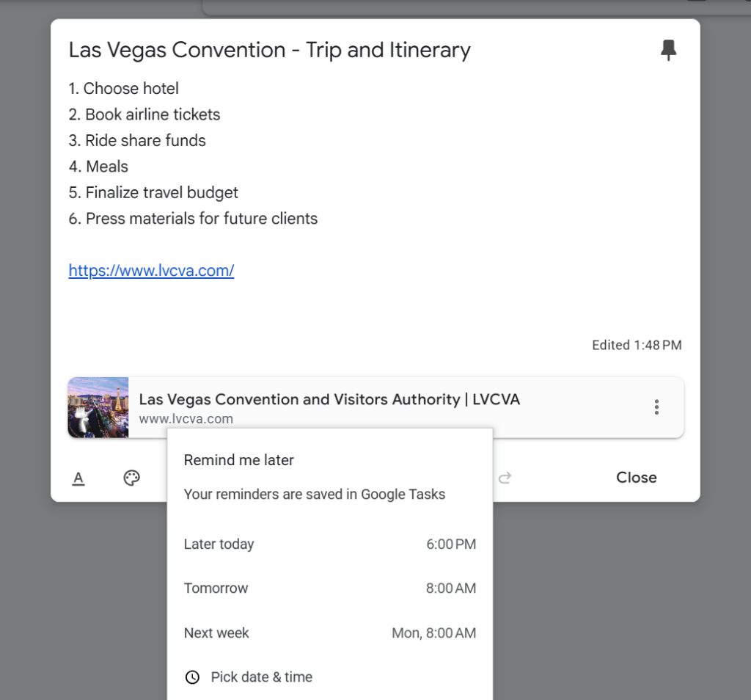Screen dimensions: 751x700
Task: Open the LVCVA link preview card
Action: click(330, 399)
